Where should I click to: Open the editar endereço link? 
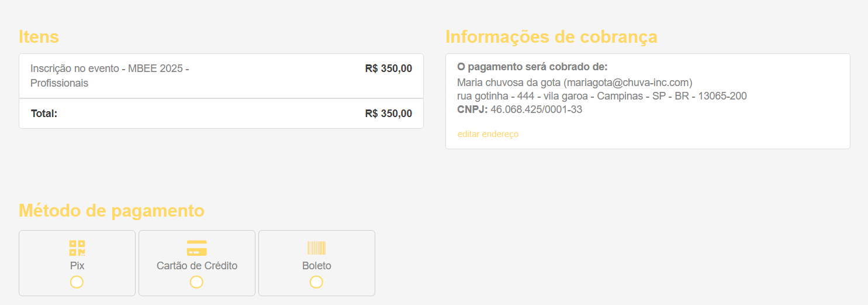[x=487, y=134]
